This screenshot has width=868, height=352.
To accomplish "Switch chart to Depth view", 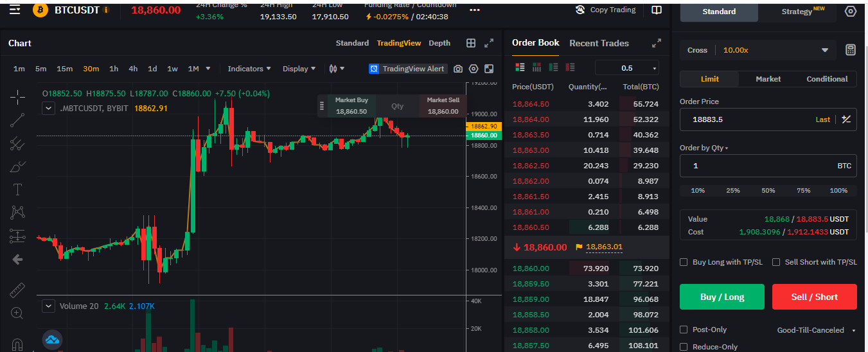I will pos(439,43).
